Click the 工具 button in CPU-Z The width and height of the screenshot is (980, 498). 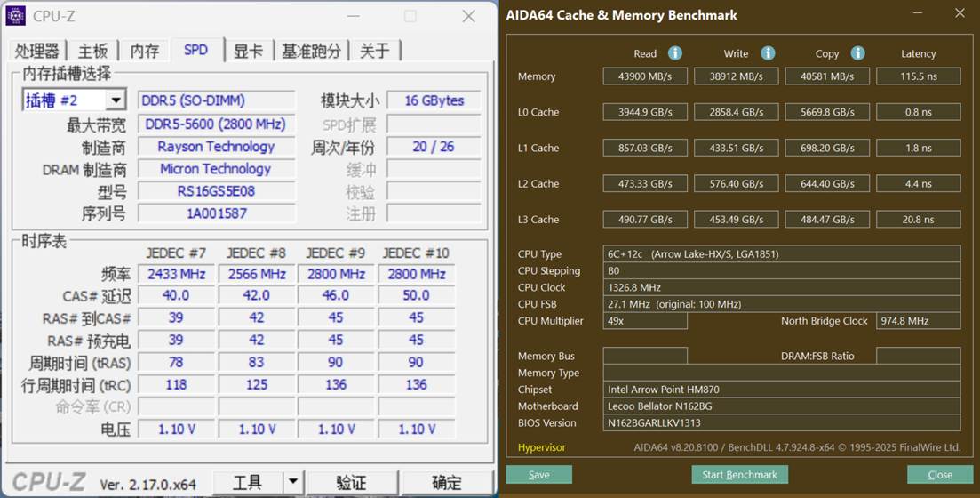pyautogui.click(x=248, y=482)
